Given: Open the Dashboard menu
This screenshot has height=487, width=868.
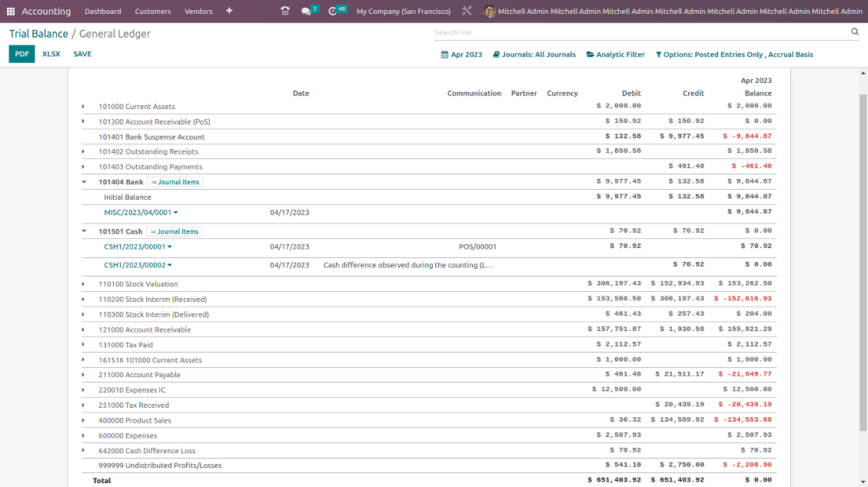Looking at the screenshot, I should pyautogui.click(x=103, y=11).
